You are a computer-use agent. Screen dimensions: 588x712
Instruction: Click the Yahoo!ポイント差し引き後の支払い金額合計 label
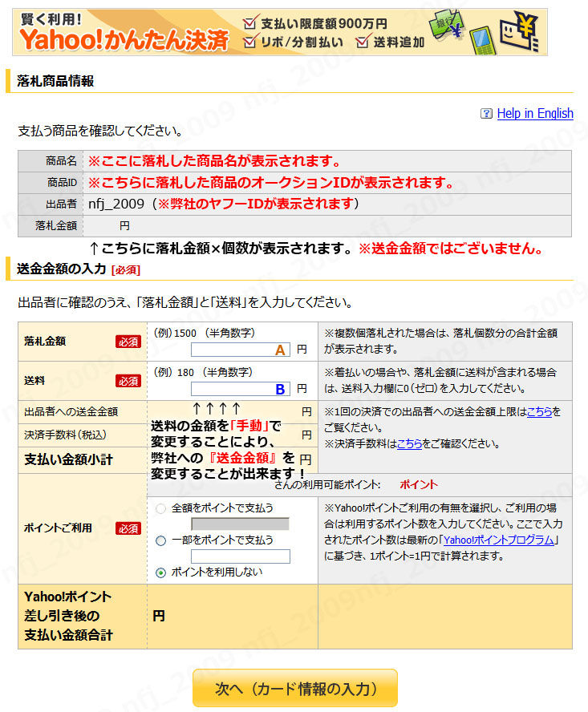68,617
